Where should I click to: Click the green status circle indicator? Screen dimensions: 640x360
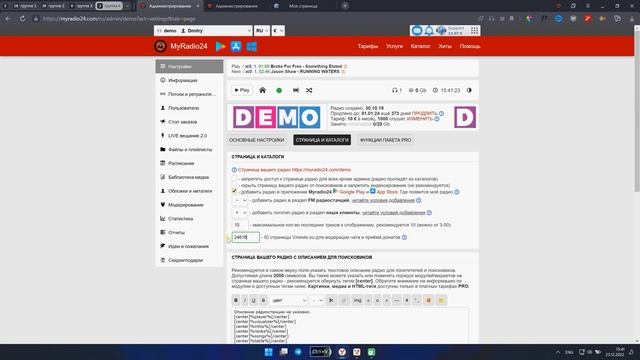point(279,90)
